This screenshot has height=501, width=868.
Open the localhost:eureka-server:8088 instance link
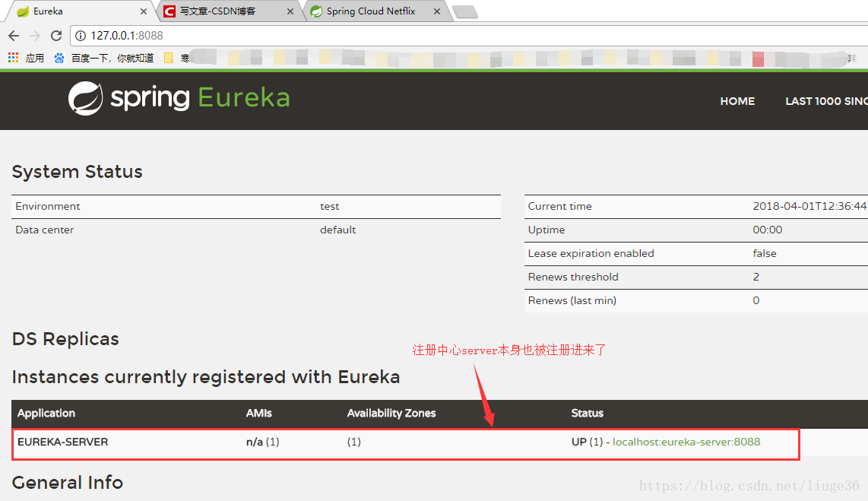pos(686,442)
